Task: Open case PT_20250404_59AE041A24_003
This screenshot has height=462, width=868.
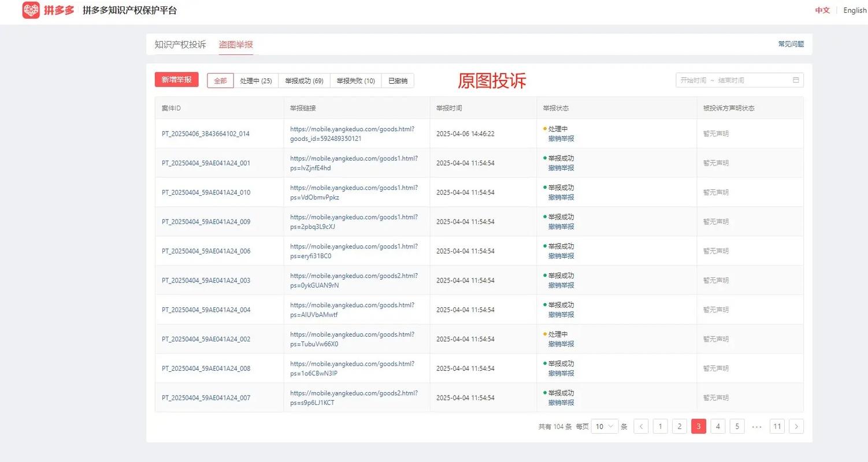Action: pyautogui.click(x=206, y=281)
